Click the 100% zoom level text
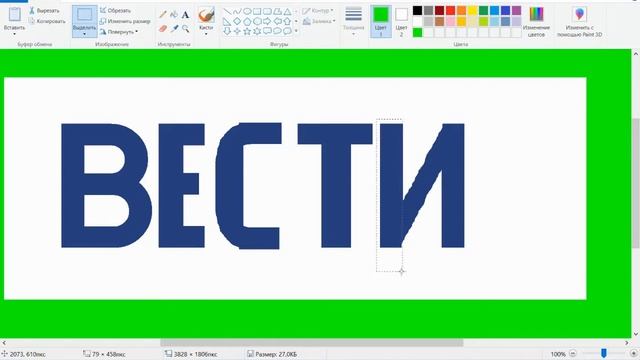The width and height of the screenshot is (640, 360). point(558,354)
